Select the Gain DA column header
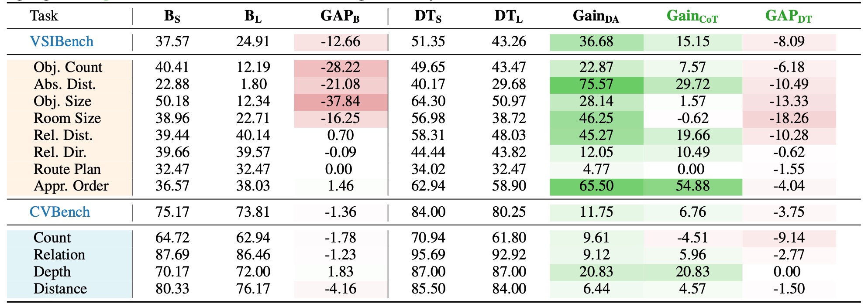 coord(596,17)
